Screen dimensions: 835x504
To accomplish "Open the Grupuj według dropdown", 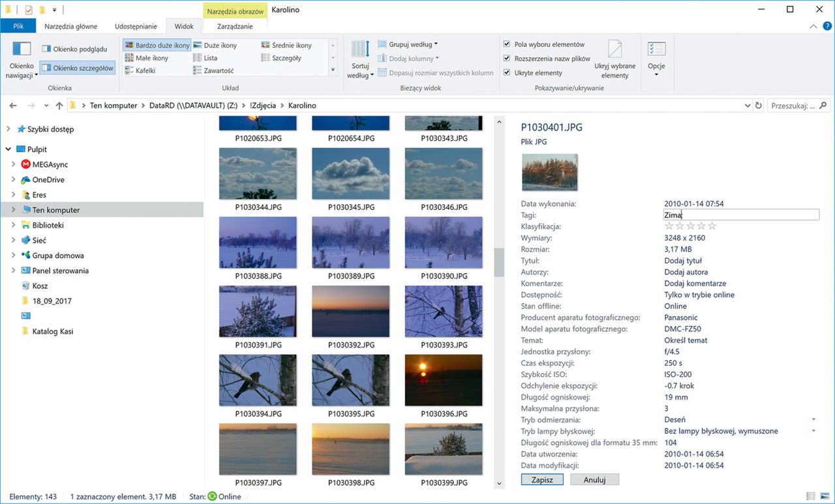I will tap(408, 44).
